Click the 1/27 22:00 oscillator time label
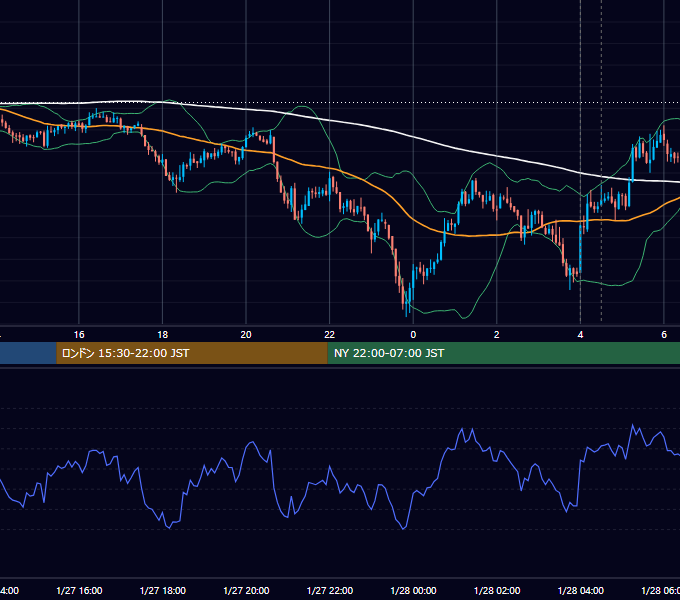Viewport: 680px width, 600px height. click(330, 590)
